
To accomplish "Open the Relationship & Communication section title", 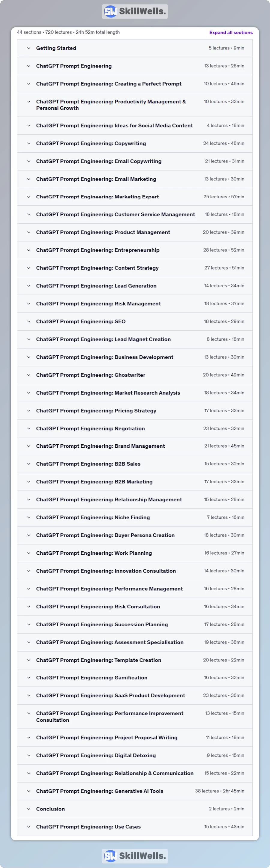I will [115, 774].
